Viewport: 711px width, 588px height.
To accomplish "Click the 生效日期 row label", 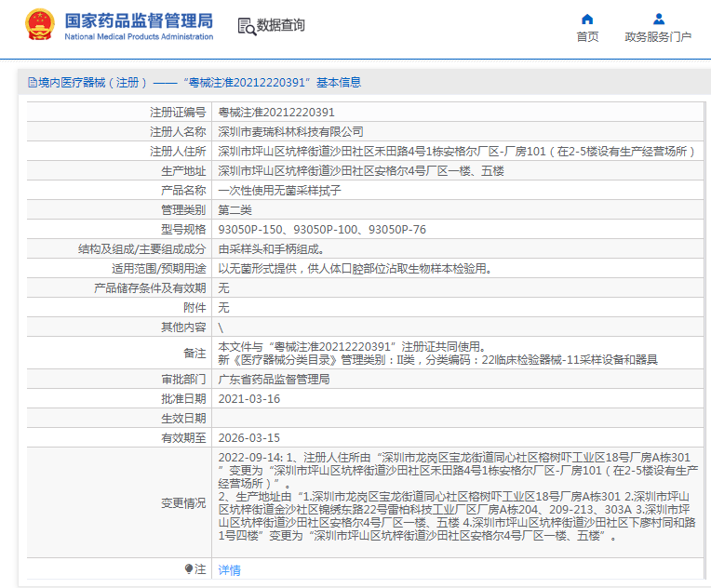I will click(183, 419).
